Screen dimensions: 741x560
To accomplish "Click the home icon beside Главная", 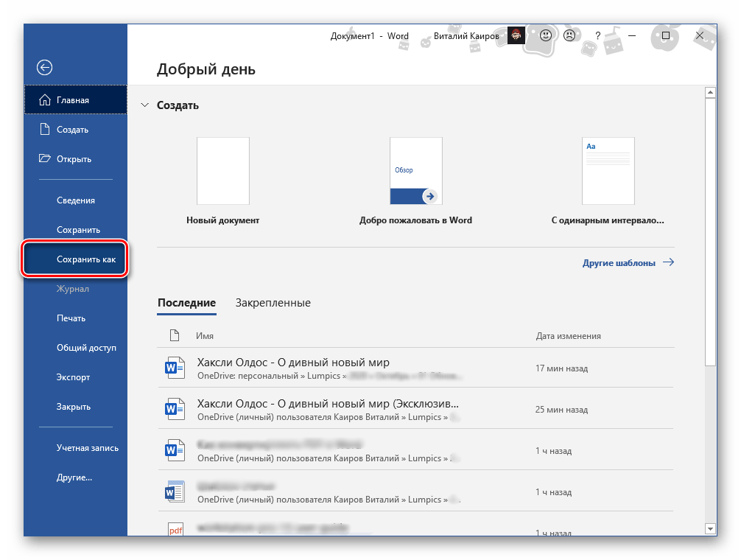I will pyautogui.click(x=44, y=100).
